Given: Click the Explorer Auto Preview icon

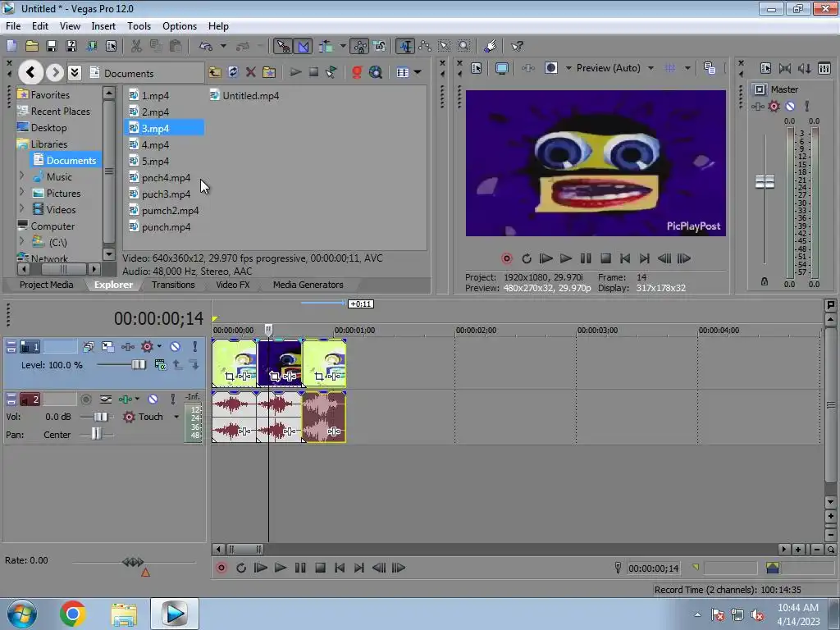Looking at the screenshot, I should [x=331, y=72].
